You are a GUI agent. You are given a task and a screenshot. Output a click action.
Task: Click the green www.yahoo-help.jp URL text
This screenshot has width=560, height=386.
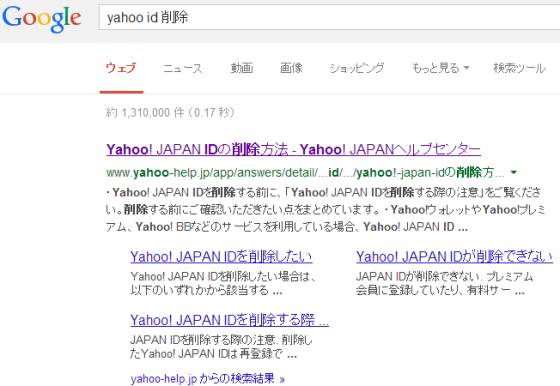point(305,172)
